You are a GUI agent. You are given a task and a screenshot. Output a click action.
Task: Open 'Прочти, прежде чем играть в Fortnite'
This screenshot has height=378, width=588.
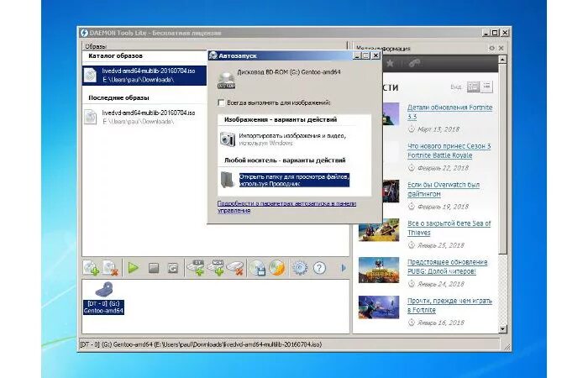point(449,305)
